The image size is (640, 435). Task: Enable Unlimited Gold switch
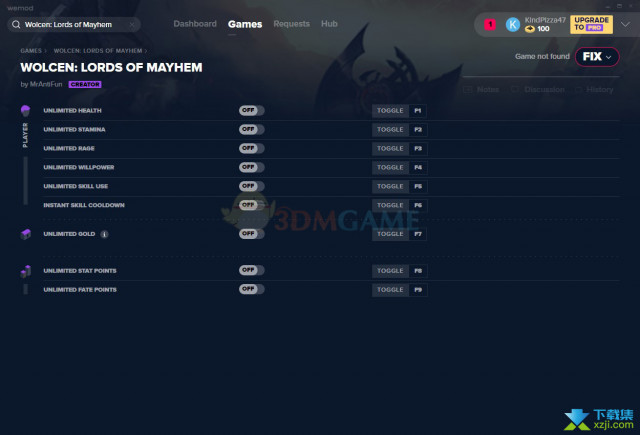tap(251, 234)
